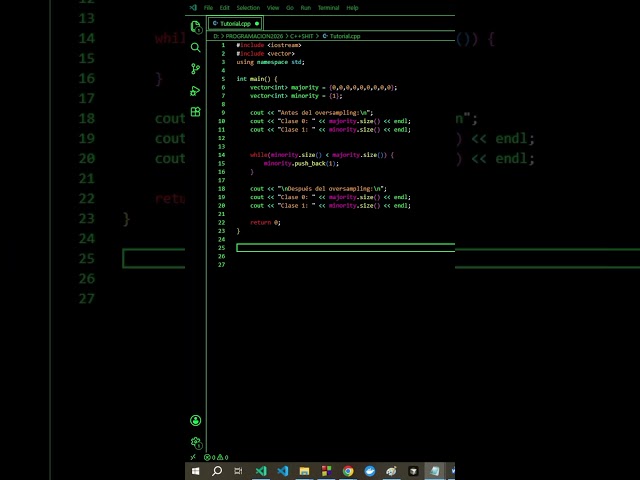Click the 'Antes del oversampling' cout line

coord(311,113)
